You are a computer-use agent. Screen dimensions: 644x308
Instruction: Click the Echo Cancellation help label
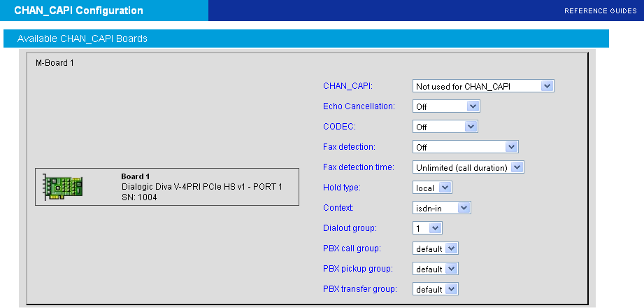pyautogui.click(x=359, y=106)
